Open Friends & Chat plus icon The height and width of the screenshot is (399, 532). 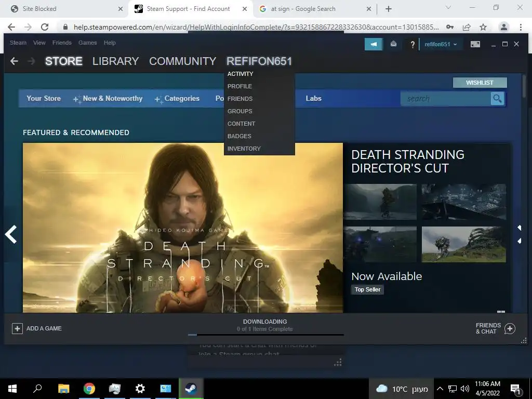coord(510,328)
